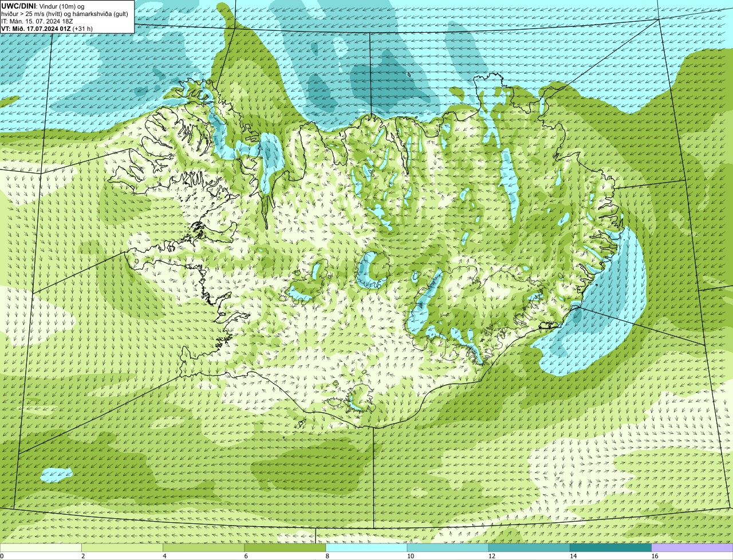Click the legend tick label '4'
This screenshot has width=733, height=560.
click(164, 556)
